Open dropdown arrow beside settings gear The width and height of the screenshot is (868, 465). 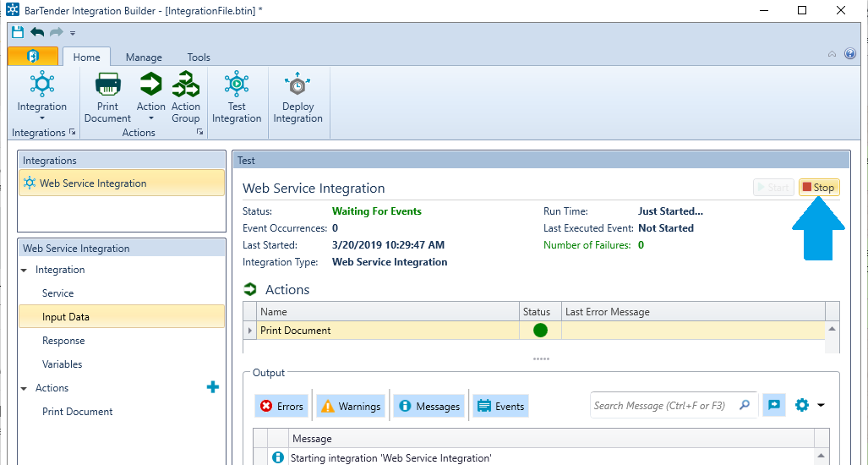click(x=821, y=405)
